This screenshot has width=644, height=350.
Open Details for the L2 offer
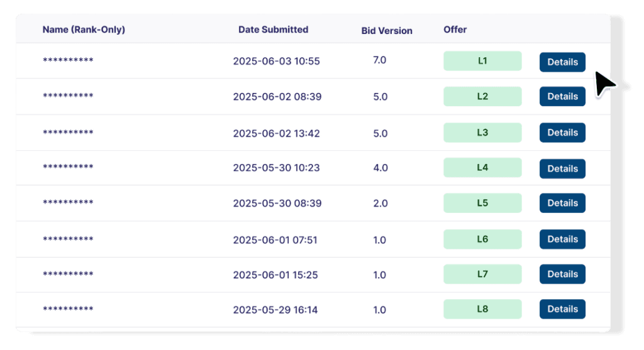tap(562, 96)
